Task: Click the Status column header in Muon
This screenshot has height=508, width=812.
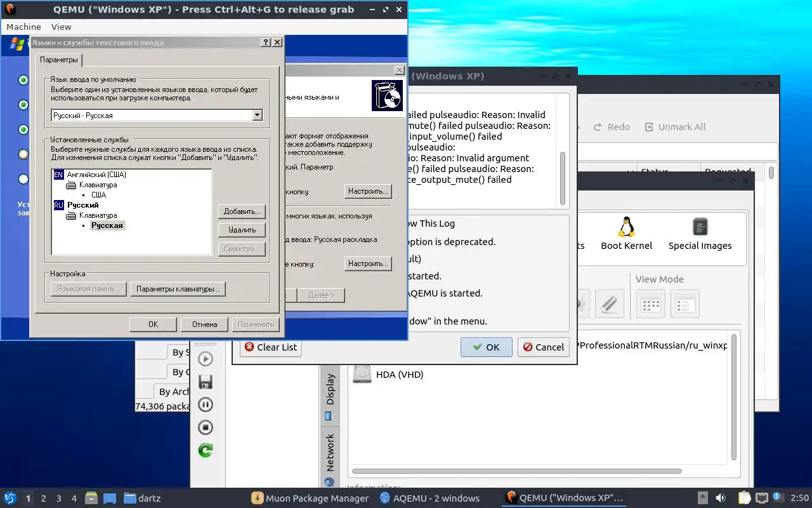Action: 667,171
